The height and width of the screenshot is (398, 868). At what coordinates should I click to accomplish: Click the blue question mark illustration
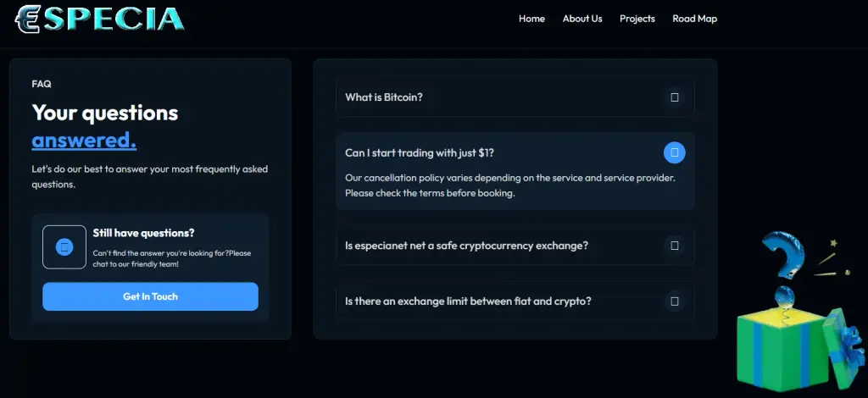click(x=782, y=255)
